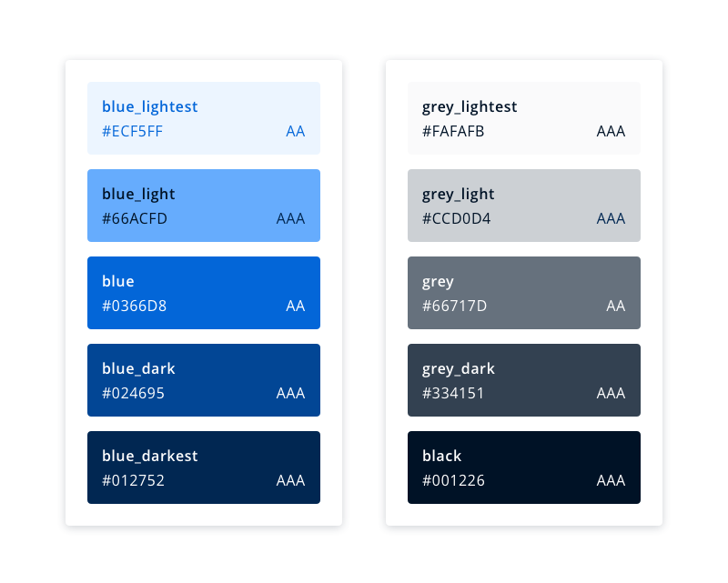Viewport: 728px width, 583px height.
Task: Click the AA badge on blue_lightest
Action: tap(296, 132)
